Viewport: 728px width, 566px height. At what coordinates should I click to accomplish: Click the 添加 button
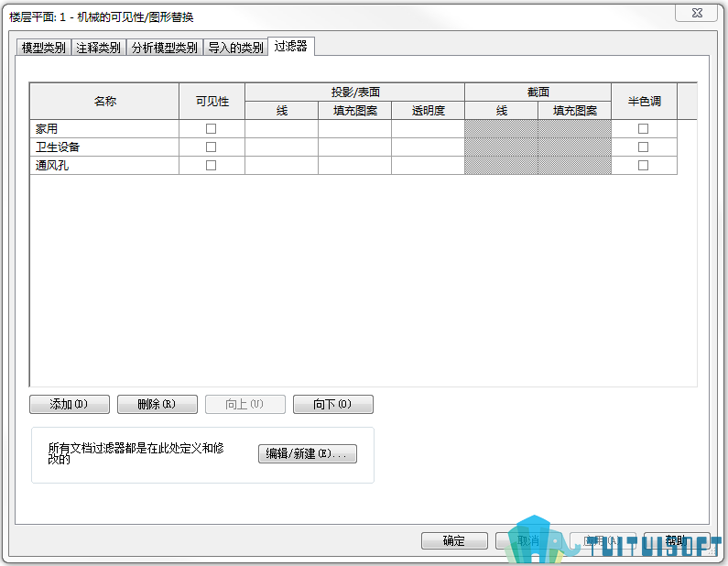70,404
